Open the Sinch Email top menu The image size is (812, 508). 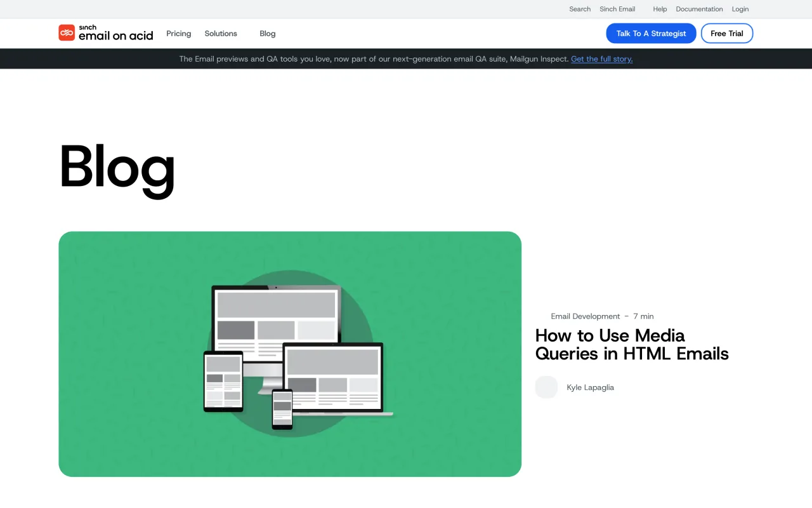point(617,9)
